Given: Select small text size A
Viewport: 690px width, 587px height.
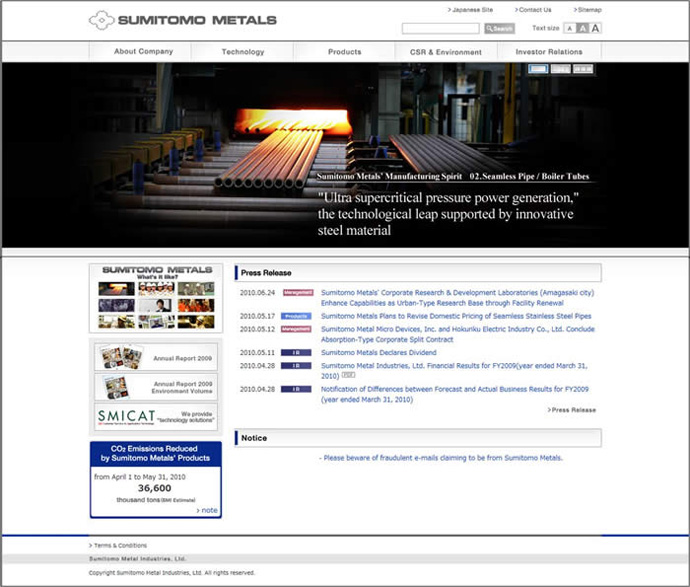Looking at the screenshot, I should point(570,29).
